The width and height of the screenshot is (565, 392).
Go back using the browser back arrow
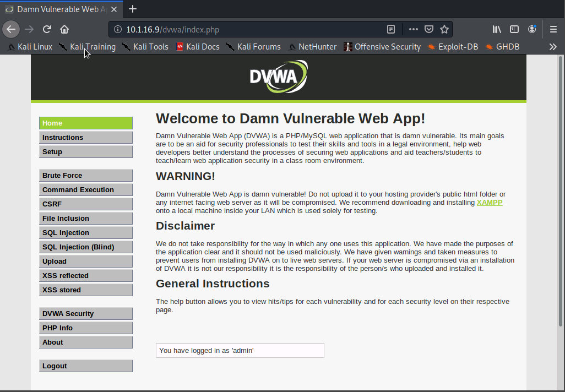(x=11, y=29)
